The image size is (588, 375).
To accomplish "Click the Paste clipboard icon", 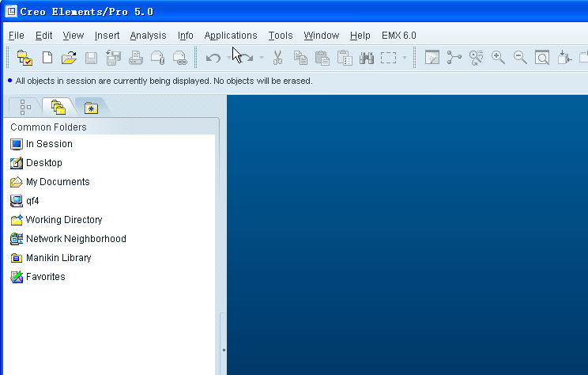I will [322, 58].
